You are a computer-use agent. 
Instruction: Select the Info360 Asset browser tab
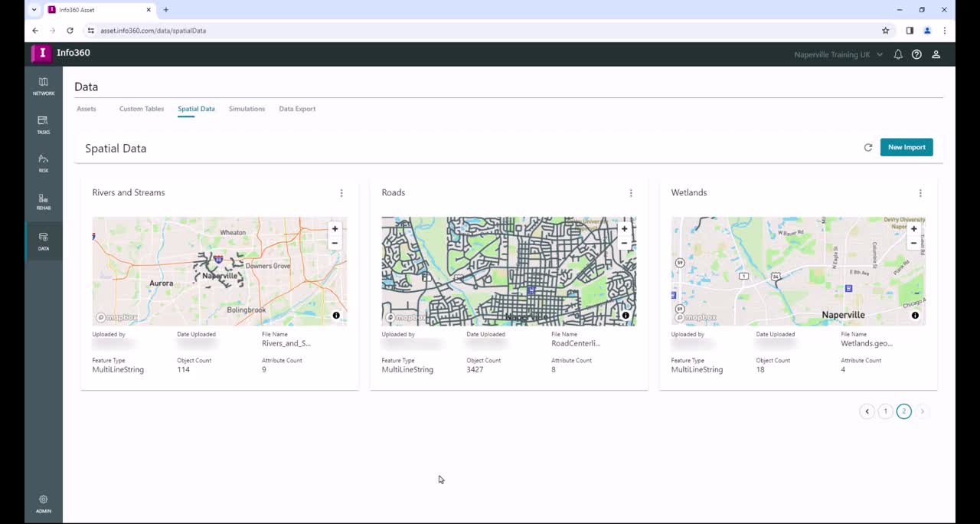[x=100, y=10]
